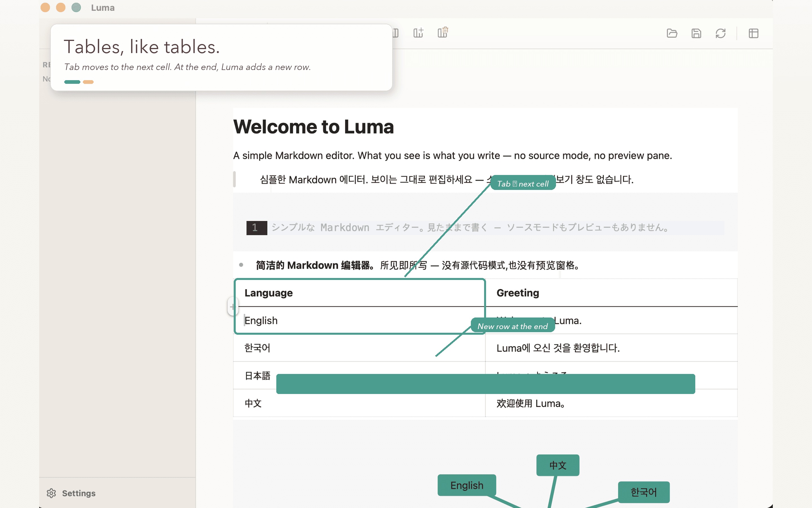Open Settings from the sidebar label

79,493
